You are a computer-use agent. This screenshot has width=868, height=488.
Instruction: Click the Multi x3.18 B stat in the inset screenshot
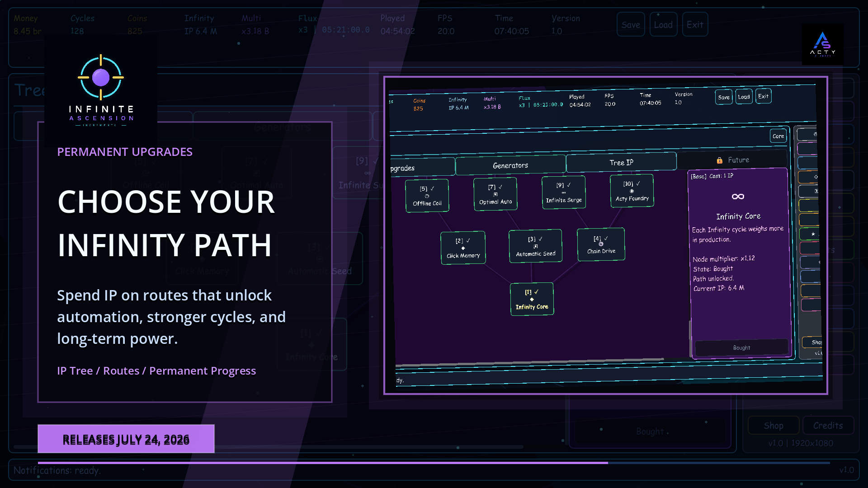tap(492, 103)
